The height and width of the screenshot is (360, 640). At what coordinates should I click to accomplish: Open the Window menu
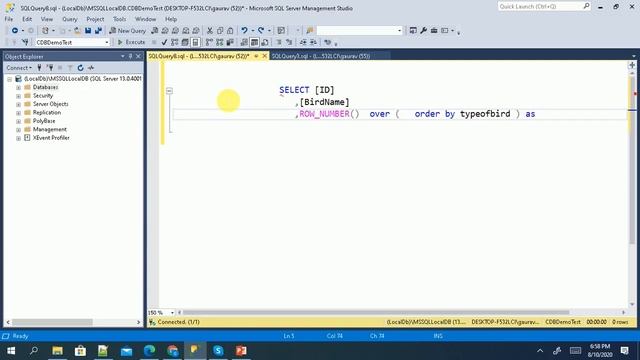pos(145,19)
